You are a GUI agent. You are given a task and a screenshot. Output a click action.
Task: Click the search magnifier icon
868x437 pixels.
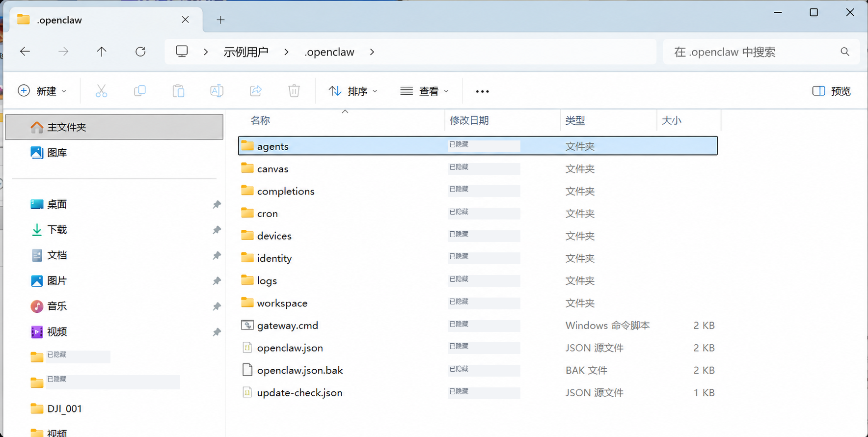[845, 52]
